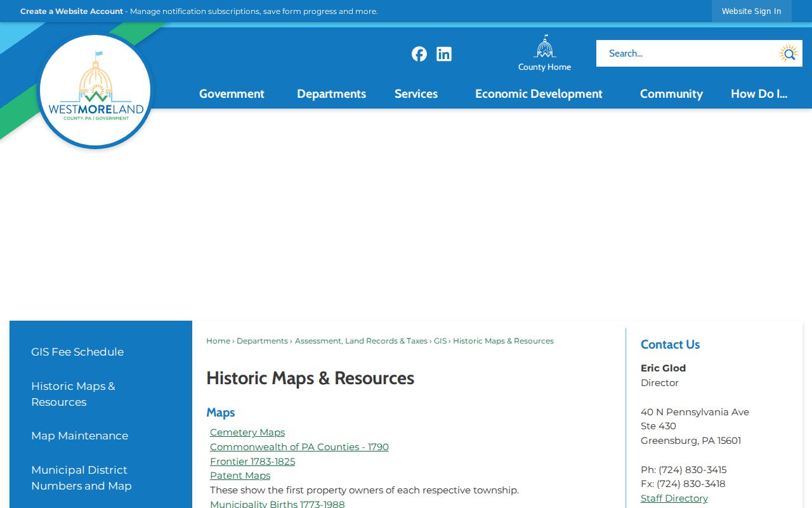Screen dimensions: 812x508
Task: Open the LinkedIn page icon
Action: point(444,54)
